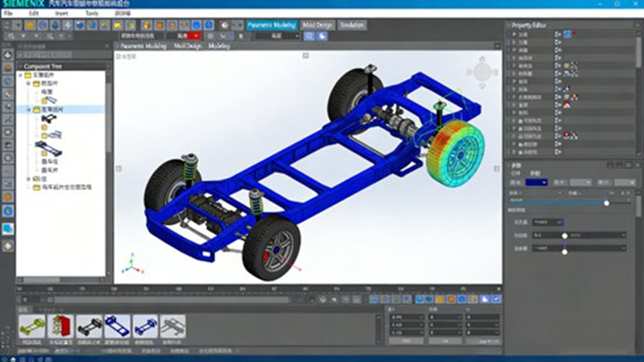Click the red car door thumbnail
The height and width of the screenshot is (362, 644).
tap(60, 325)
